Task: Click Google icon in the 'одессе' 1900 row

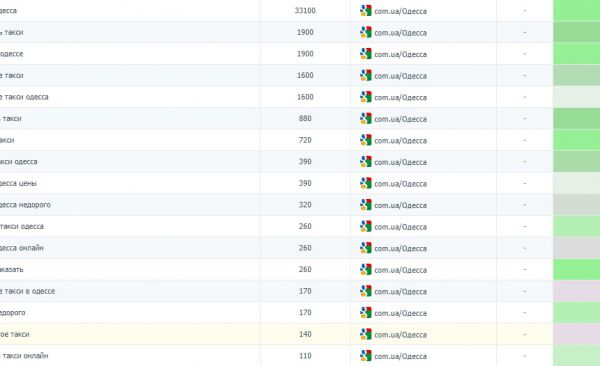Action: tap(366, 54)
